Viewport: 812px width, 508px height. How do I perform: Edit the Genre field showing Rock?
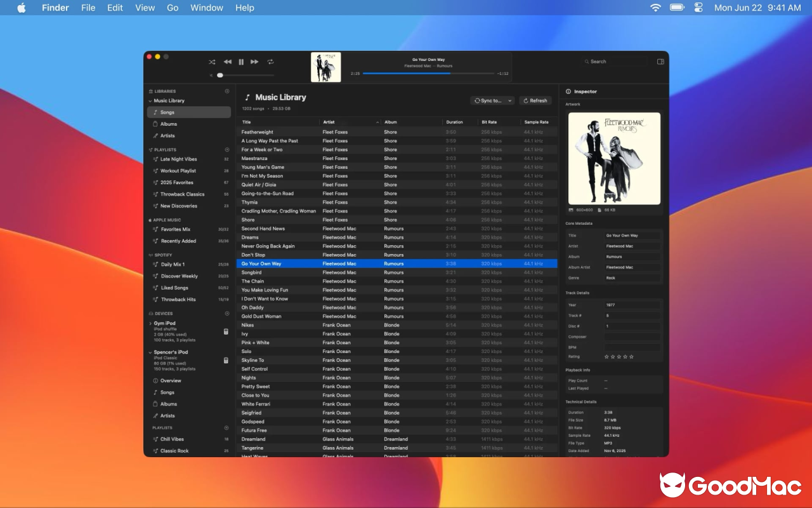pos(632,278)
